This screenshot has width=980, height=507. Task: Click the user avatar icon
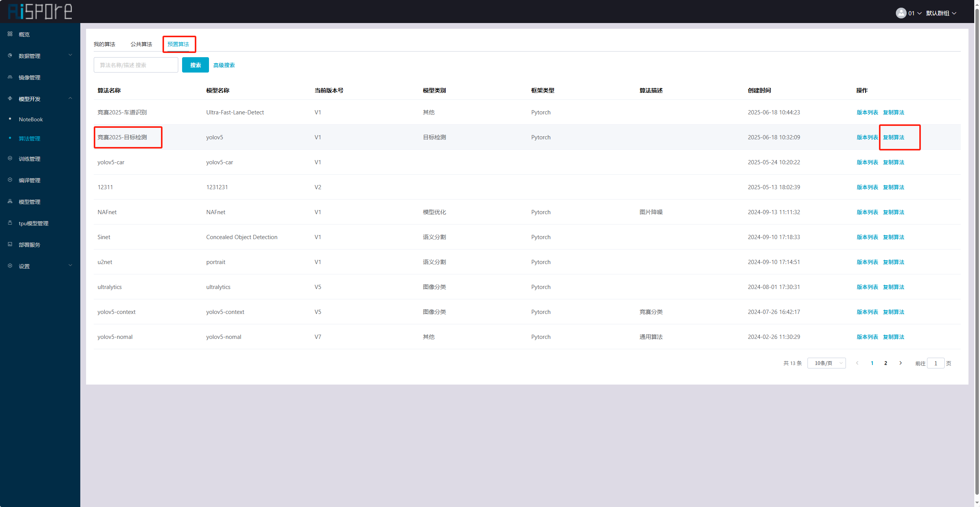901,13
